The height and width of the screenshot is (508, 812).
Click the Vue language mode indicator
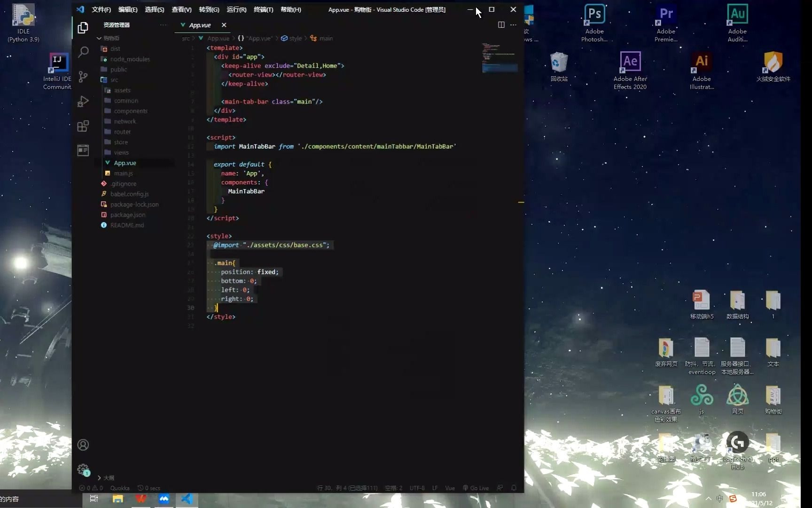tap(450, 488)
